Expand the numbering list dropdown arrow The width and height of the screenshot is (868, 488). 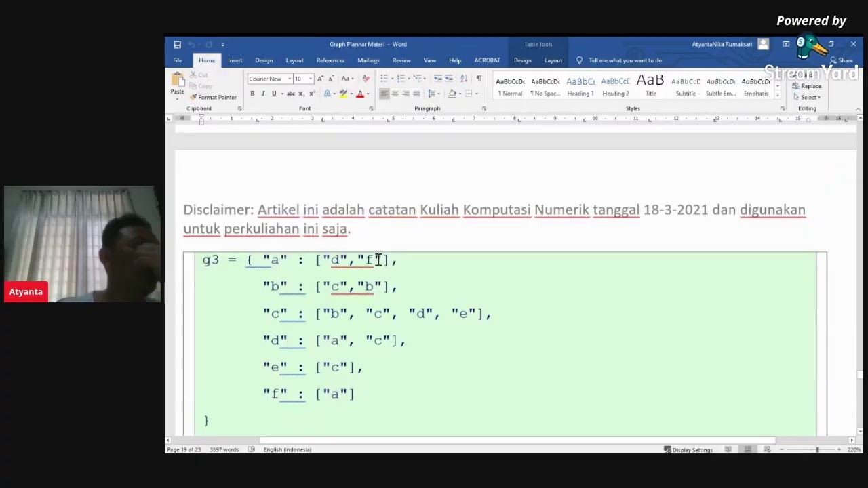[408, 79]
